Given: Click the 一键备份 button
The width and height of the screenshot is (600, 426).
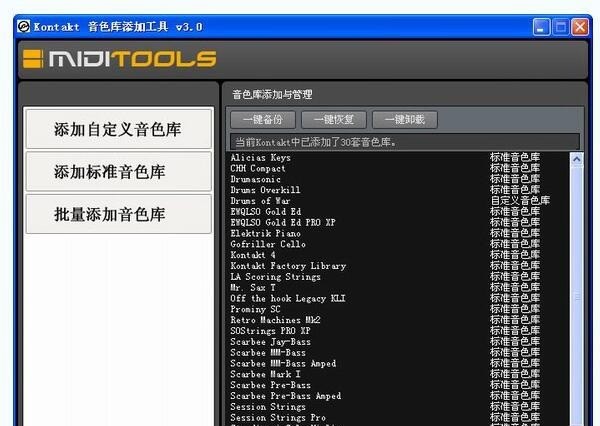Looking at the screenshot, I should 263,120.
